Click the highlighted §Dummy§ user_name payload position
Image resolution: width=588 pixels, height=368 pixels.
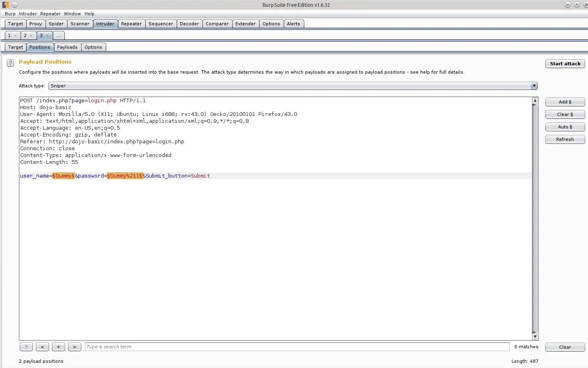[x=64, y=176]
